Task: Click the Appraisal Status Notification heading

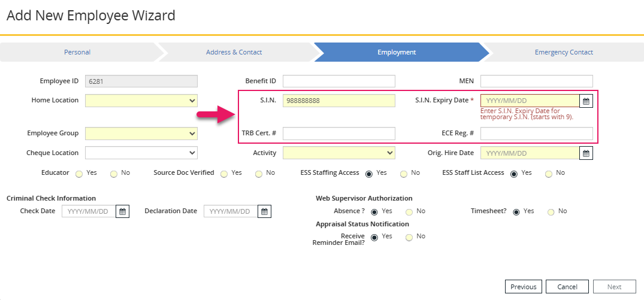Action: pos(362,224)
